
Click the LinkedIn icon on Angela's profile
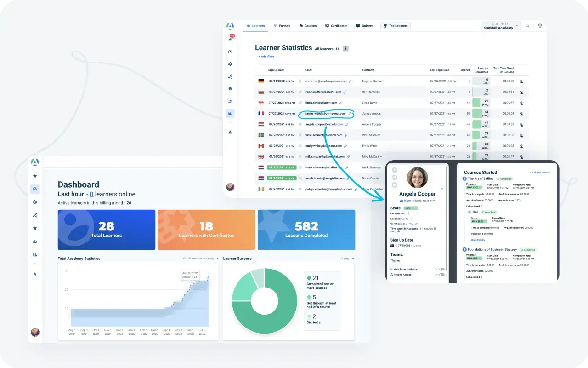[395, 185]
